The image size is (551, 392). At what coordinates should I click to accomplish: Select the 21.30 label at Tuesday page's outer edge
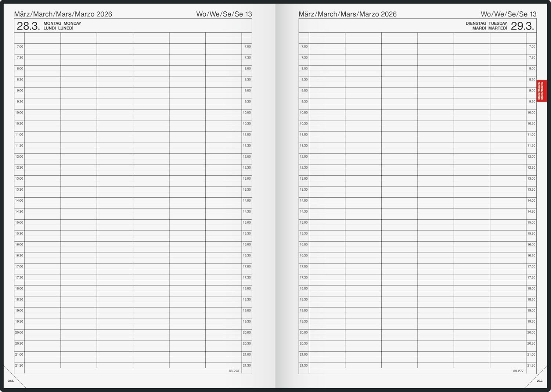[x=531, y=366]
